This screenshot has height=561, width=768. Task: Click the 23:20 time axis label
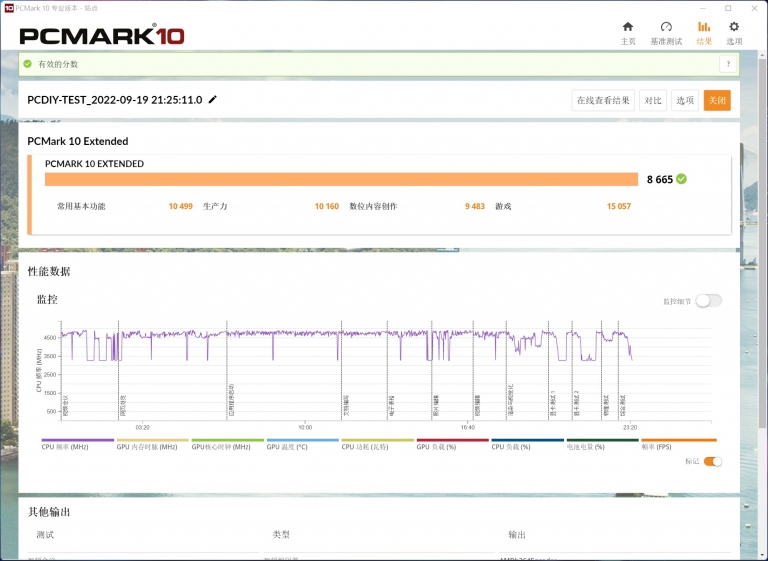(x=630, y=427)
